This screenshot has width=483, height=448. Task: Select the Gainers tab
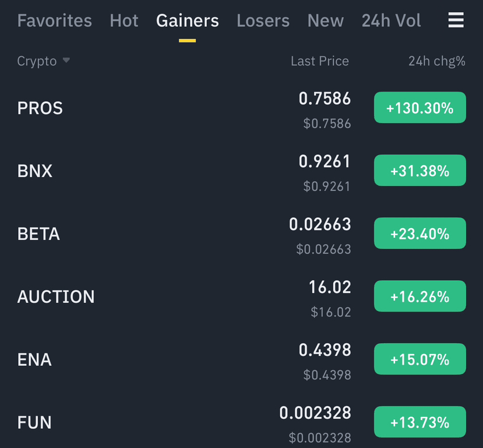[x=187, y=21]
